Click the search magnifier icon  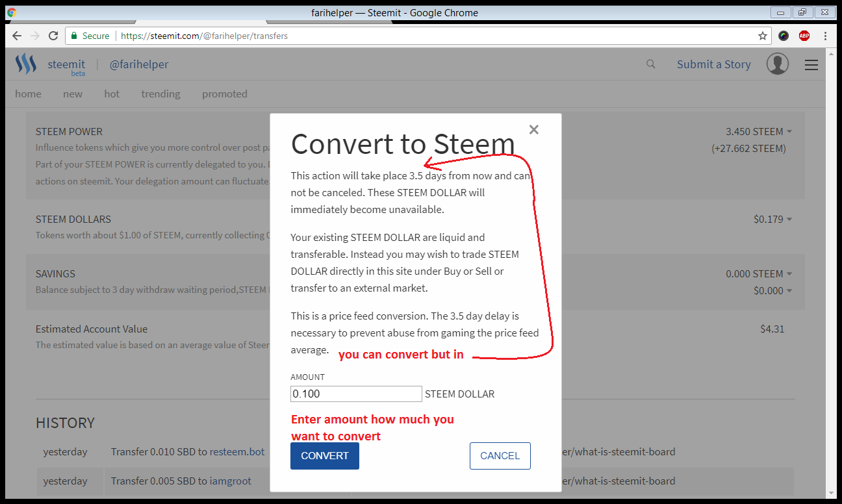coord(650,64)
